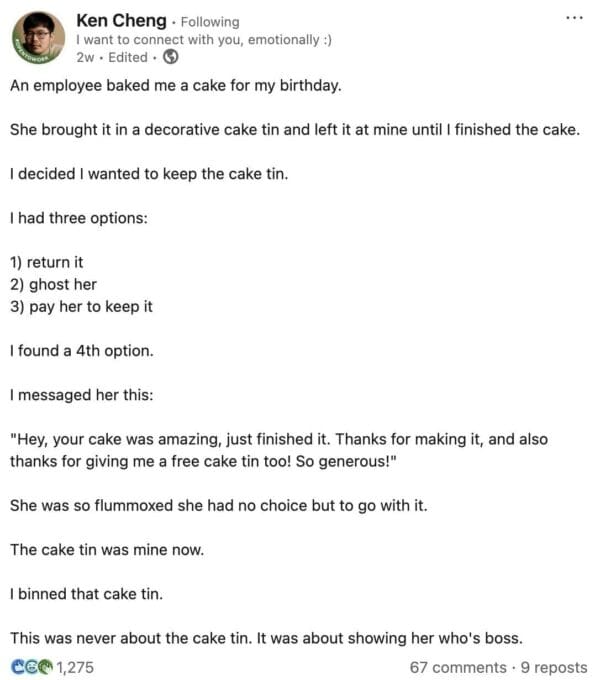
Task: Click the "2) ghost her" option text
Action: tap(53, 284)
